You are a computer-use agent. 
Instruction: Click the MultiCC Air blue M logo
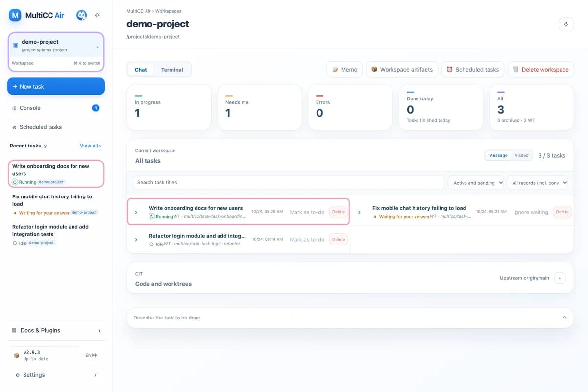(15, 15)
